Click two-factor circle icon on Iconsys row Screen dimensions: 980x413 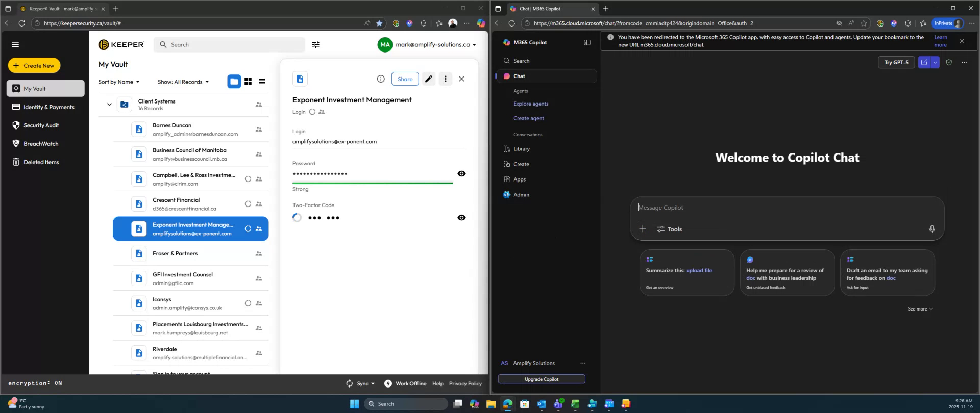pos(248,303)
